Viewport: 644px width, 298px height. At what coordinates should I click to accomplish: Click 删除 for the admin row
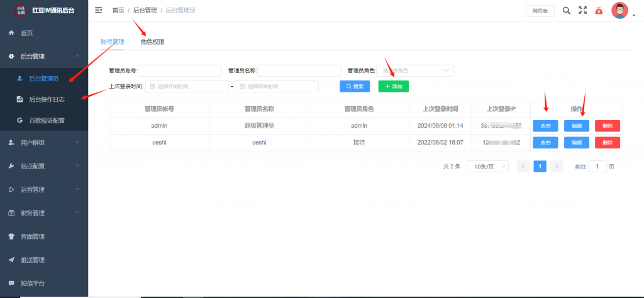pos(608,126)
